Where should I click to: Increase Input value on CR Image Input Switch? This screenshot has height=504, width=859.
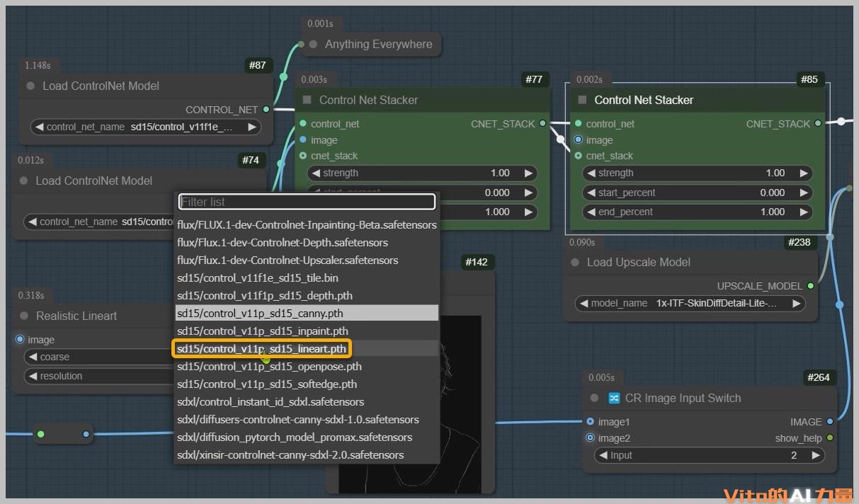coord(816,455)
